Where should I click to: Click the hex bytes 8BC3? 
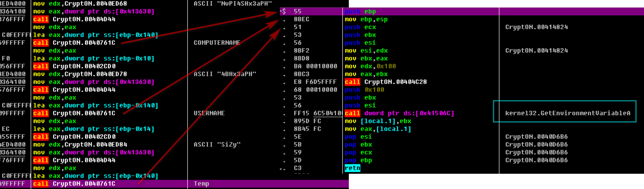click(x=301, y=74)
